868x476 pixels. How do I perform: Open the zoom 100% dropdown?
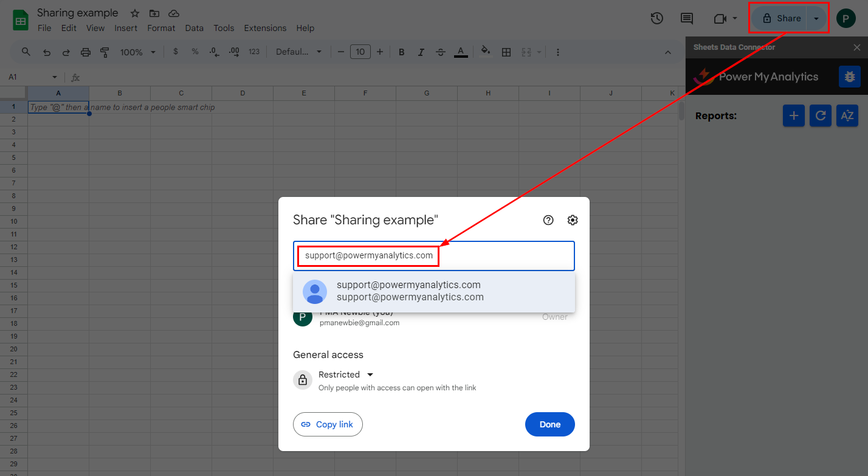click(137, 52)
